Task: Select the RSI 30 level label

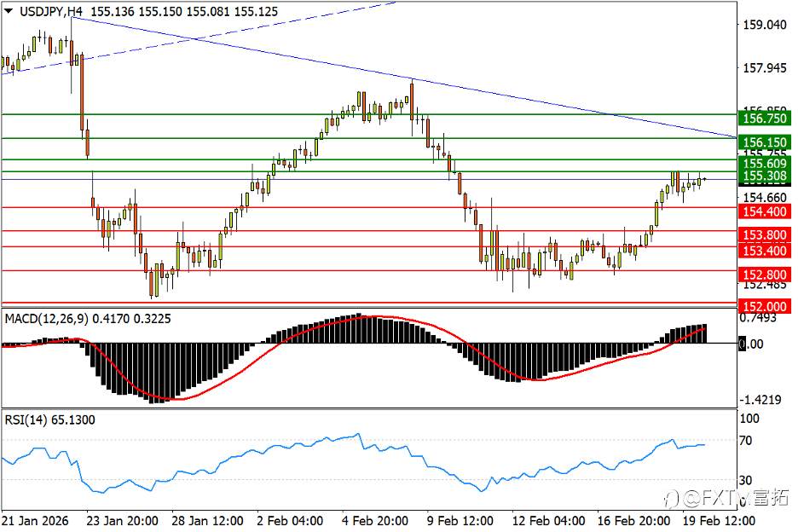Action: 745,480
